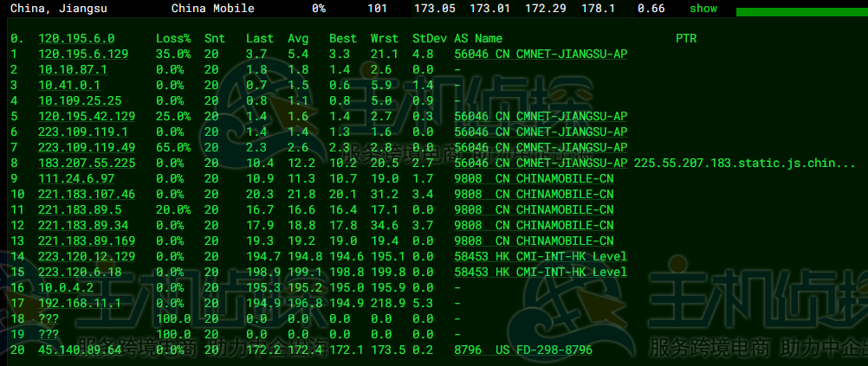Open hop 8 IP 183.207.55.225
Viewport: 868px width, 366px height.
pos(87,163)
